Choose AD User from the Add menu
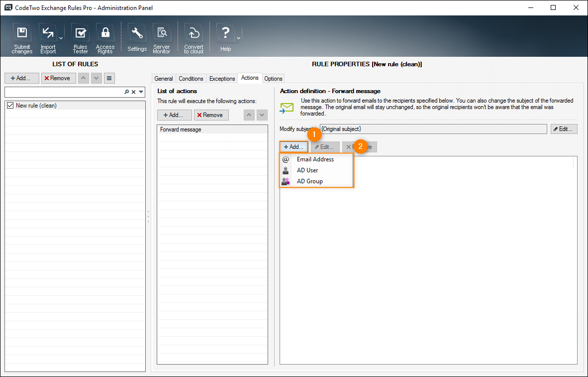This screenshot has width=588, height=377. pos(316,170)
